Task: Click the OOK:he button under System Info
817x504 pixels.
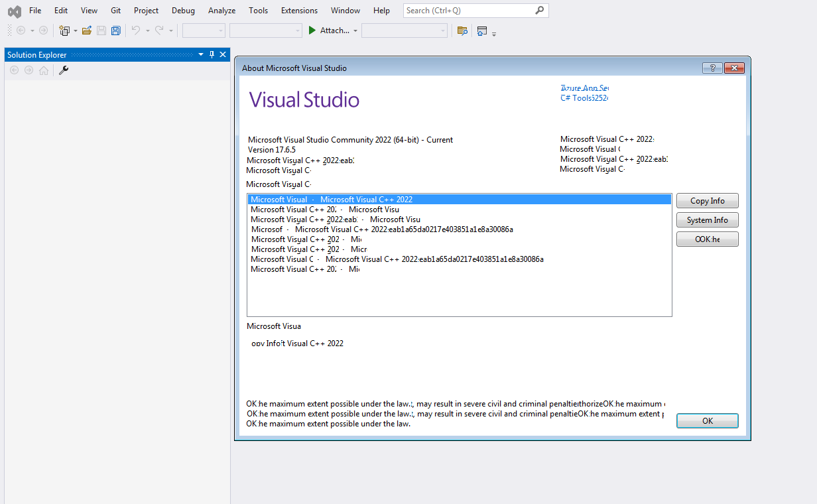Action: coord(708,239)
